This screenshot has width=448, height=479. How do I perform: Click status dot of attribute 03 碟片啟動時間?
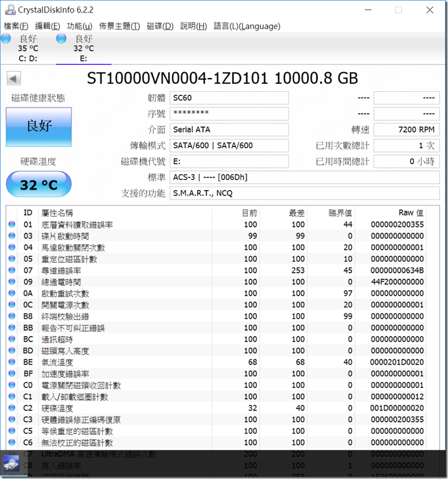pyautogui.click(x=12, y=236)
